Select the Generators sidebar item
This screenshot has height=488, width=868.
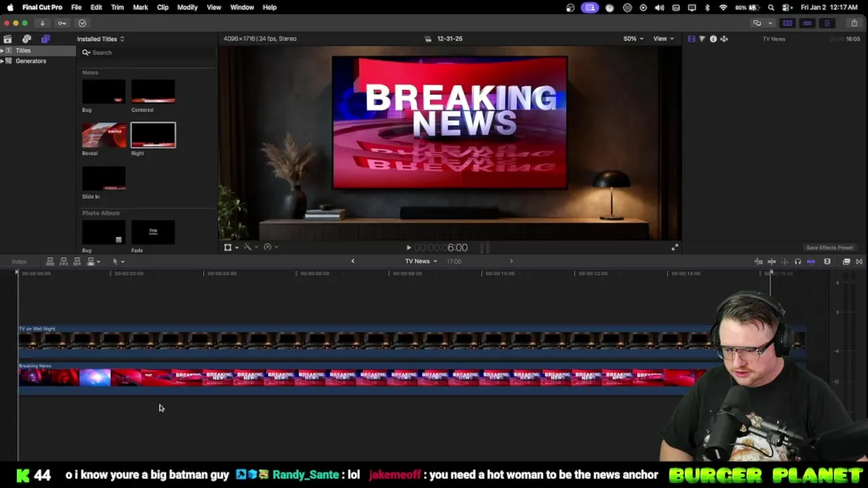coord(31,61)
